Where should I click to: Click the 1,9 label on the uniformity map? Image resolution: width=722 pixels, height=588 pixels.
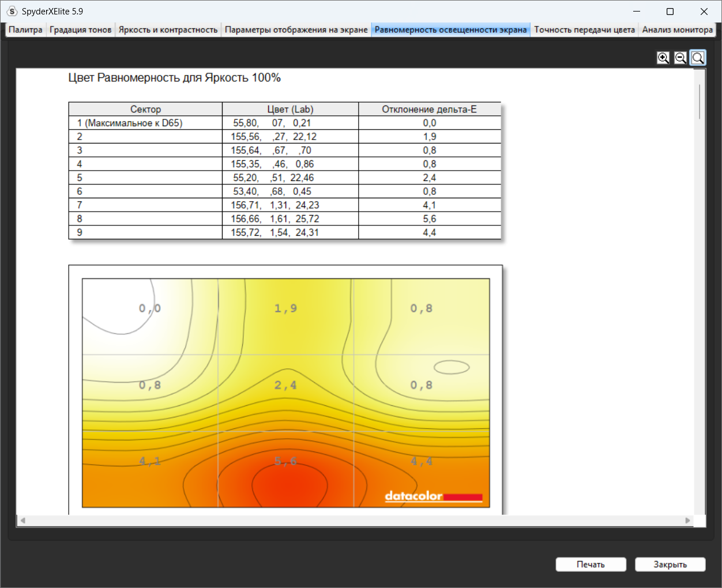tap(285, 308)
